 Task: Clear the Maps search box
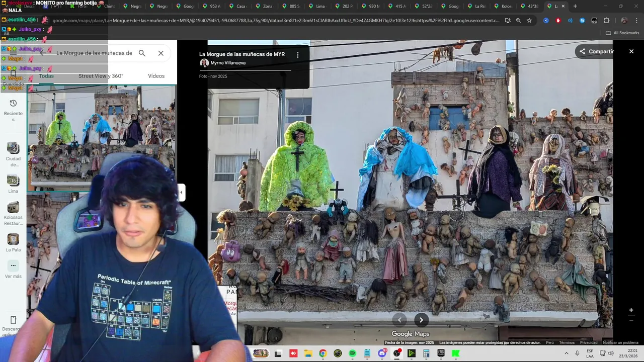coord(161,53)
